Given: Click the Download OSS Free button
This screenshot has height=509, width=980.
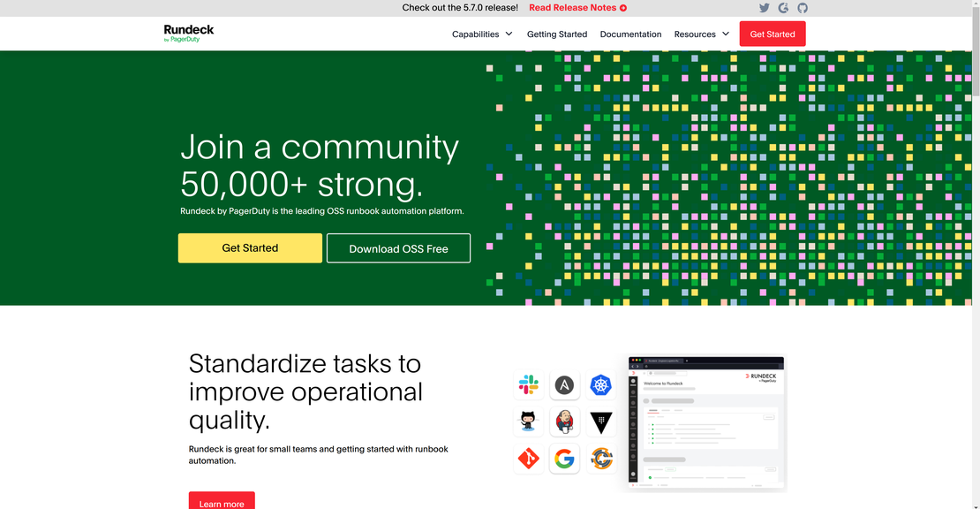Looking at the screenshot, I should point(398,248).
